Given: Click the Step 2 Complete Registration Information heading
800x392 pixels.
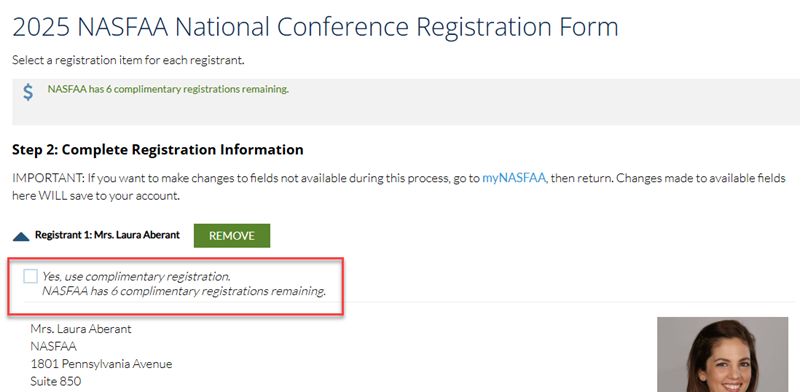Looking at the screenshot, I should coord(158,150).
